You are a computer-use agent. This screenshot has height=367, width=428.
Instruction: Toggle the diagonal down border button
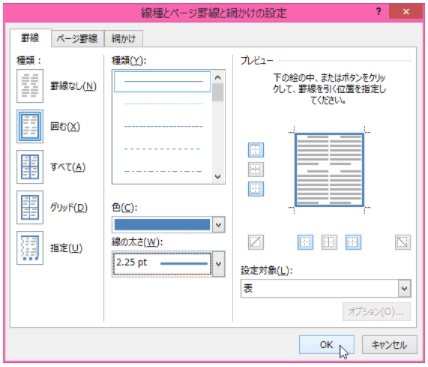pos(403,242)
